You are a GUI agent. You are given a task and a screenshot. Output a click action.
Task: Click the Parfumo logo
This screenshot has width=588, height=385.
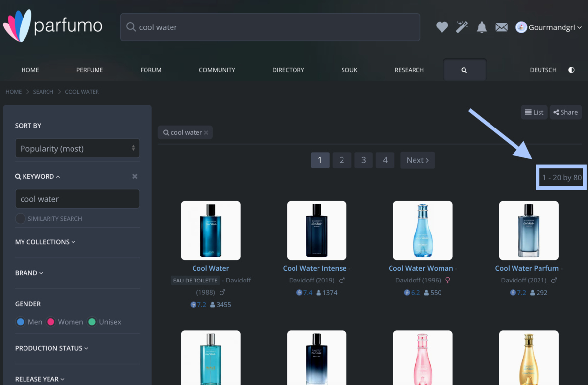(53, 26)
